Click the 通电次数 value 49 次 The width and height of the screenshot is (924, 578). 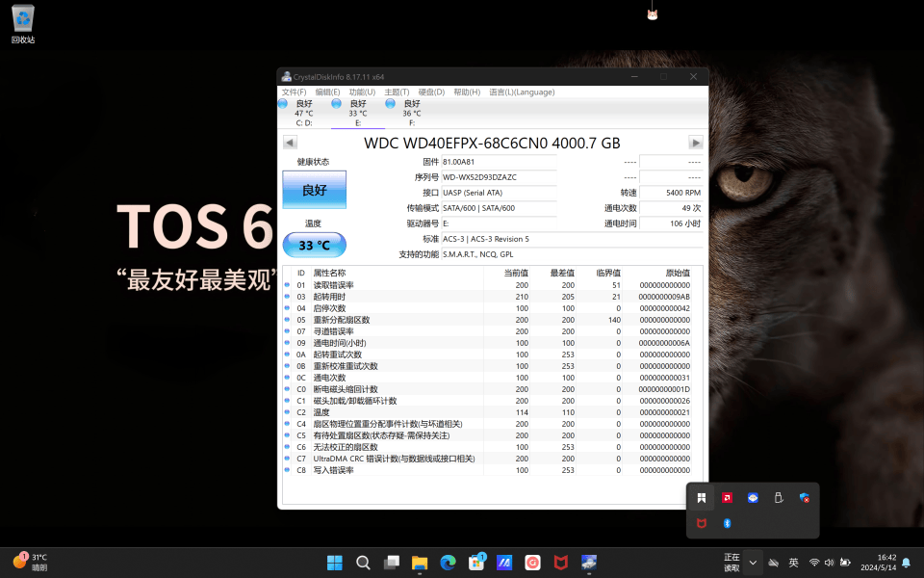(x=671, y=208)
